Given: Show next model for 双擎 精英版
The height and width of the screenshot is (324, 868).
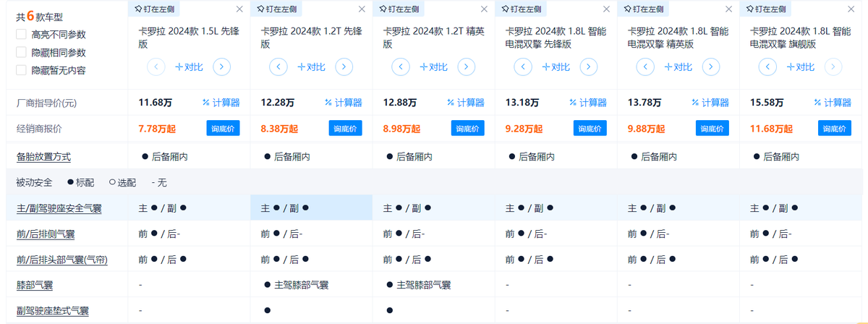Looking at the screenshot, I should (711, 67).
